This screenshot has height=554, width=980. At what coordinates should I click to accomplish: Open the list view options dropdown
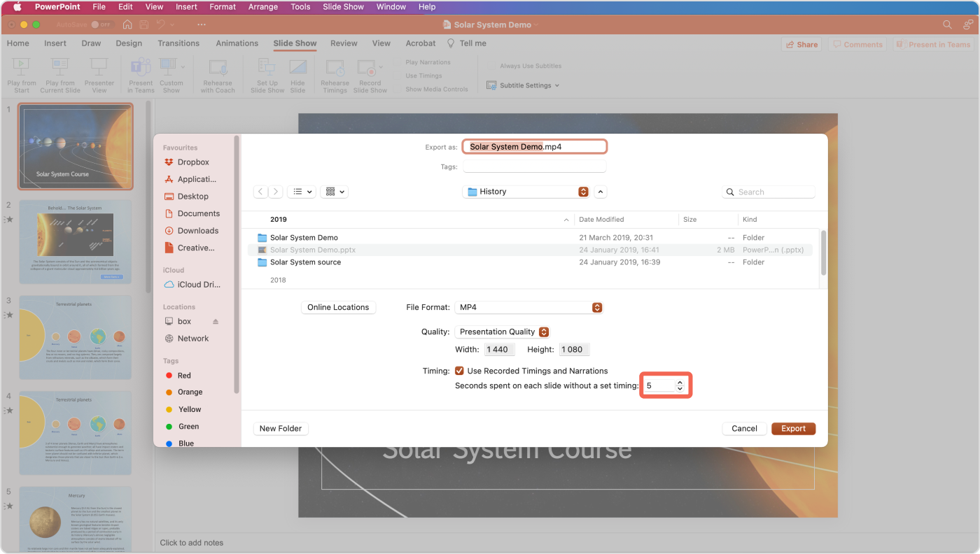coord(302,192)
